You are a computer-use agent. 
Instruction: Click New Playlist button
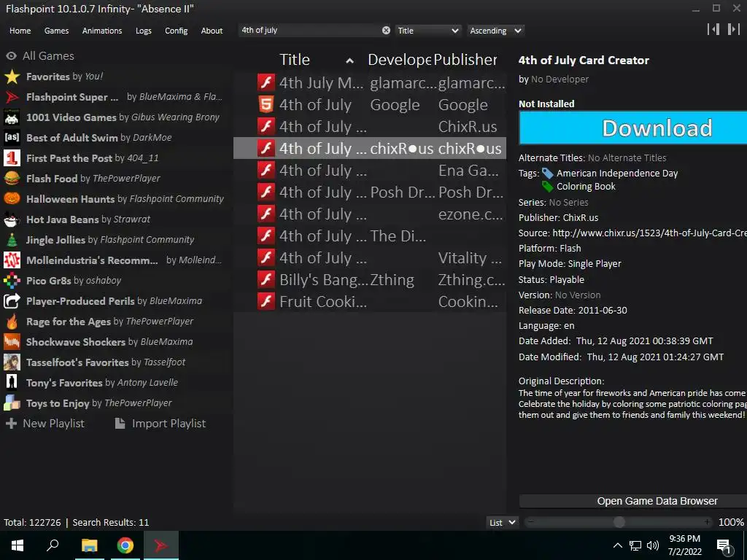pos(44,424)
